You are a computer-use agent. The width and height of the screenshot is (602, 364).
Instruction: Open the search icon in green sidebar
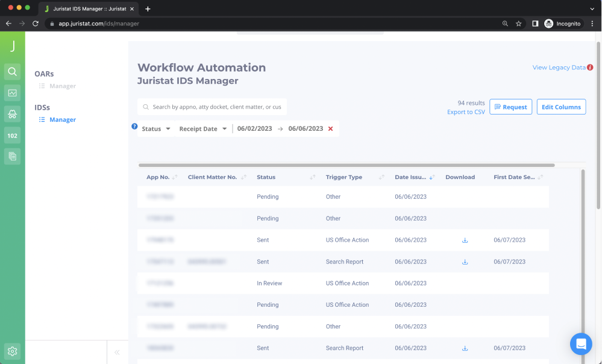[x=12, y=72]
